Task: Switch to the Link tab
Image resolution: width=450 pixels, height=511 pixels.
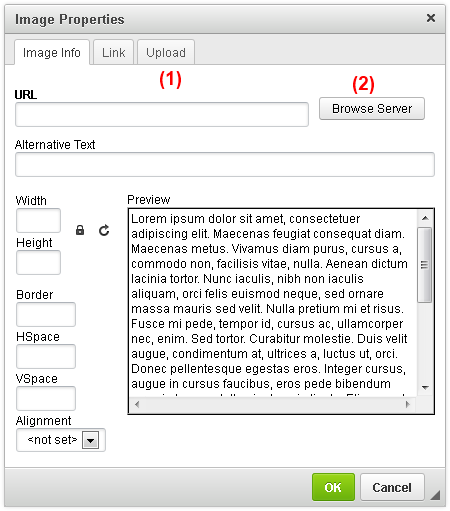Action: click(x=113, y=52)
